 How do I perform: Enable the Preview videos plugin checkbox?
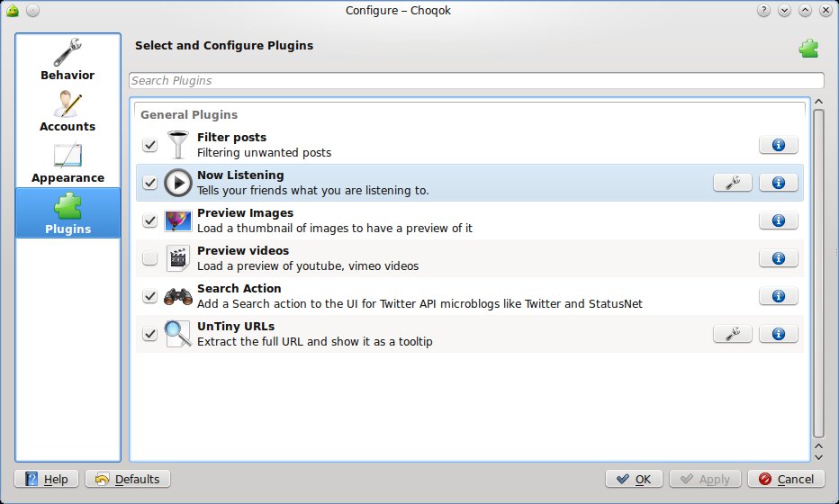pyautogui.click(x=150, y=259)
